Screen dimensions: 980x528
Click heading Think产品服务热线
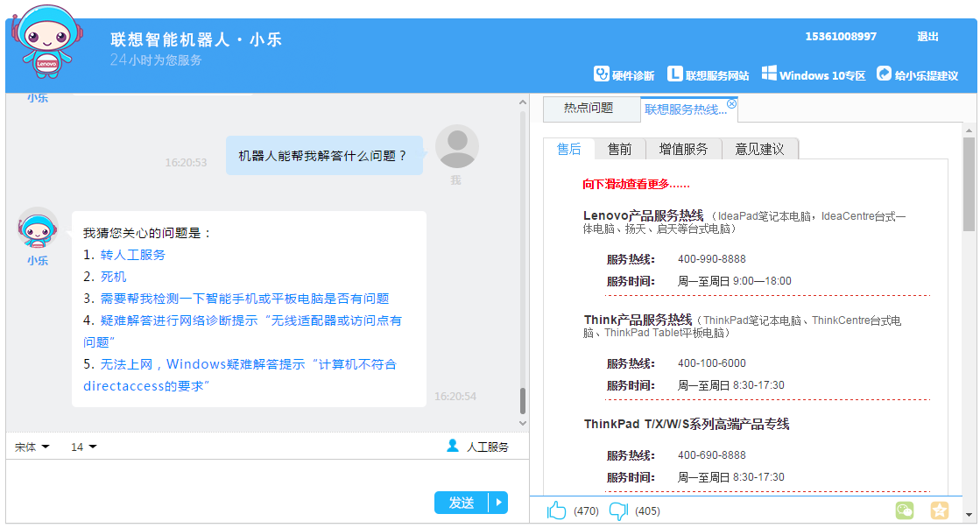coord(638,320)
